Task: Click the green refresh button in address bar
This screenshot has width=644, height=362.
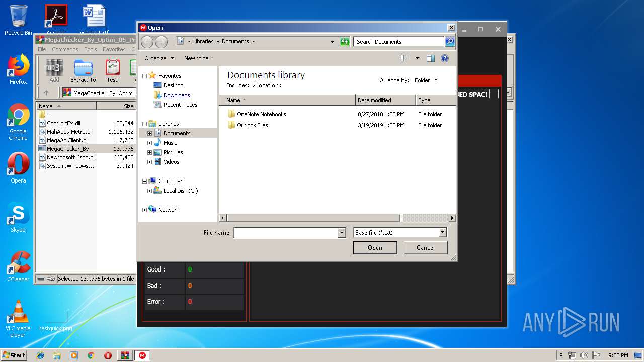Action: (345, 42)
